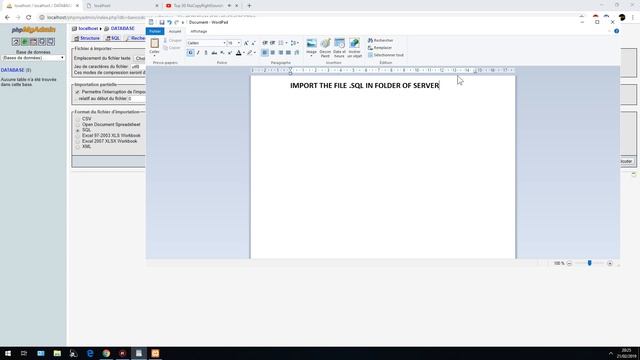Open Google Chrome from taskbar
Viewport: 640px width, 360px height.
(106, 353)
